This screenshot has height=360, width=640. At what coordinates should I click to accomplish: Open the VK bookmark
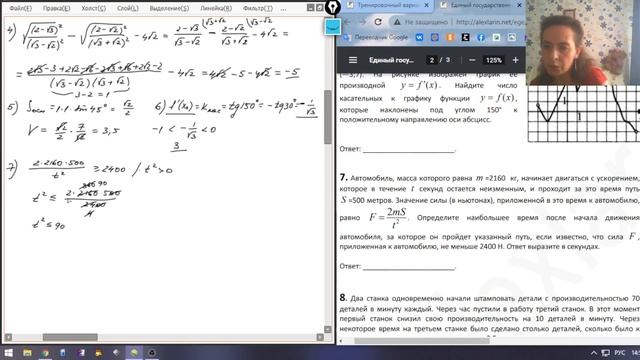click(x=419, y=37)
